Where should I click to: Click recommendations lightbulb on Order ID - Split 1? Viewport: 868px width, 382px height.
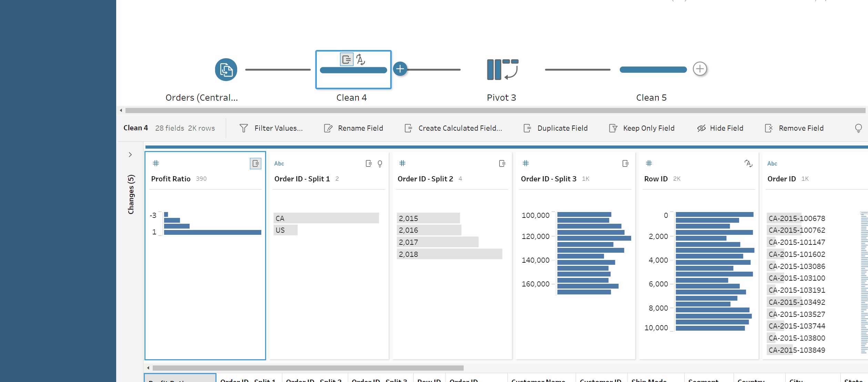pyautogui.click(x=380, y=164)
